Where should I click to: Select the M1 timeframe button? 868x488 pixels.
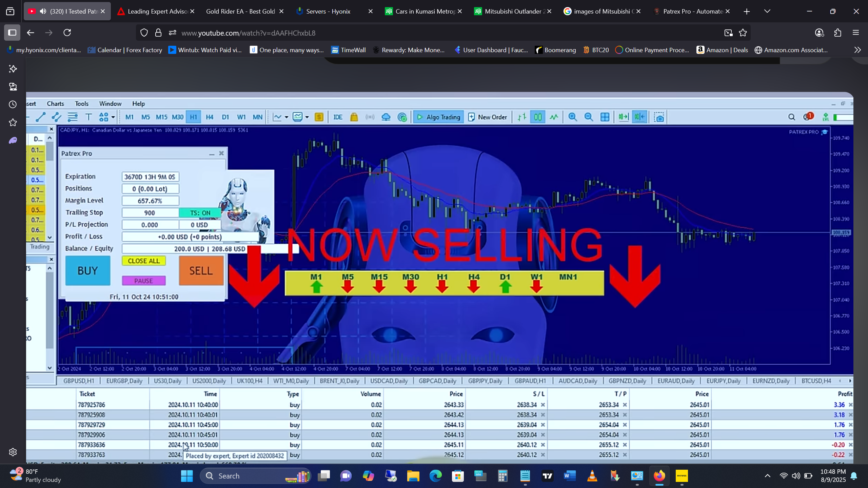[x=130, y=117]
